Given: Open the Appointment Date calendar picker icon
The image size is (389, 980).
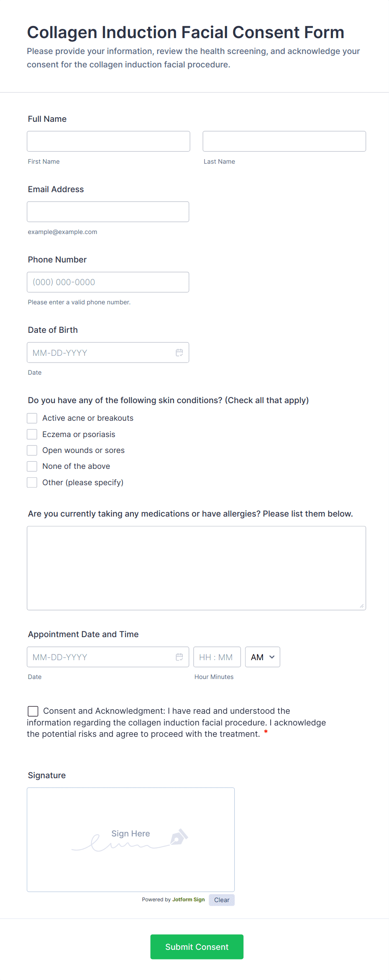Looking at the screenshot, I should click(x=179, y=657).
